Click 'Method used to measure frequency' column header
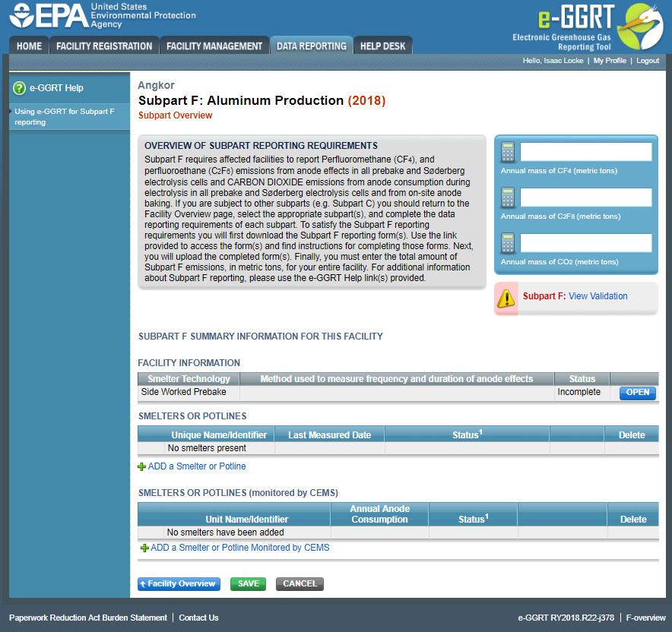 pos(396,379)
